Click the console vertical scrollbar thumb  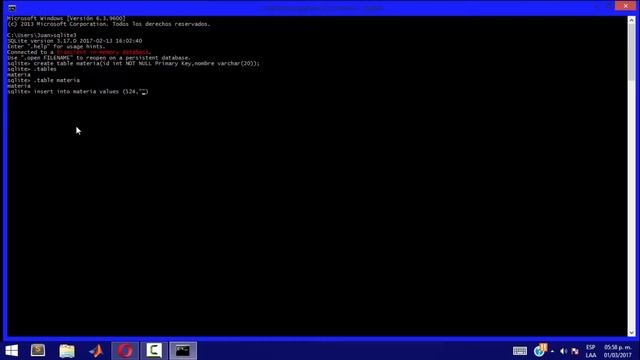(x=631, y=52)
